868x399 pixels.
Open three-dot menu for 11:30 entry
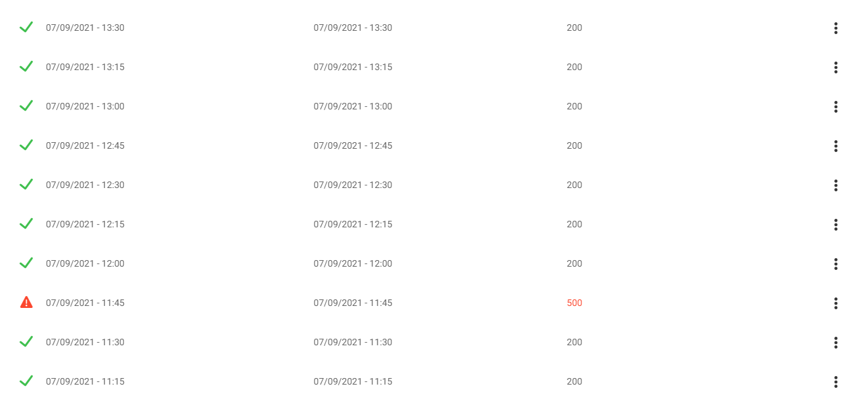835,343
